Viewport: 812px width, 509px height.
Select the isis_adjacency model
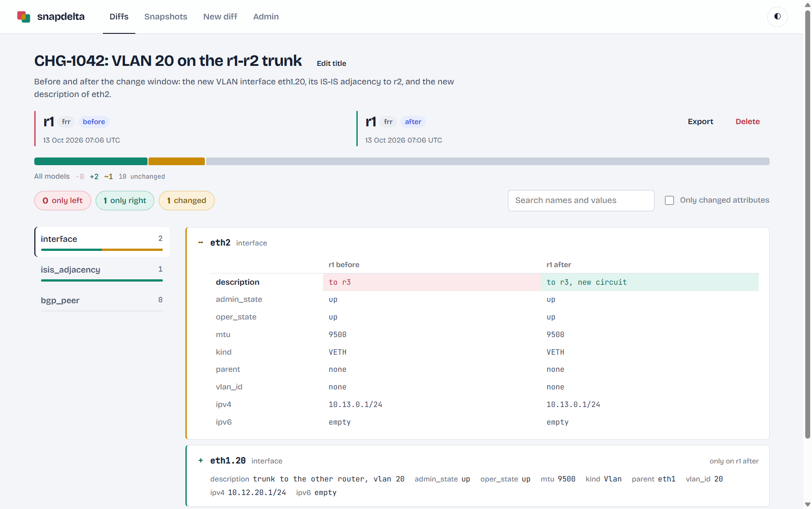tap(102, 273)
